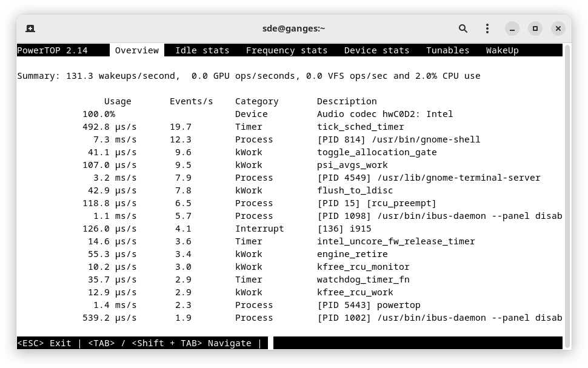Image resolution: width=588 pixels, height=368 pixels.
Task: Open the WakeUp tab
Action: 502,50
